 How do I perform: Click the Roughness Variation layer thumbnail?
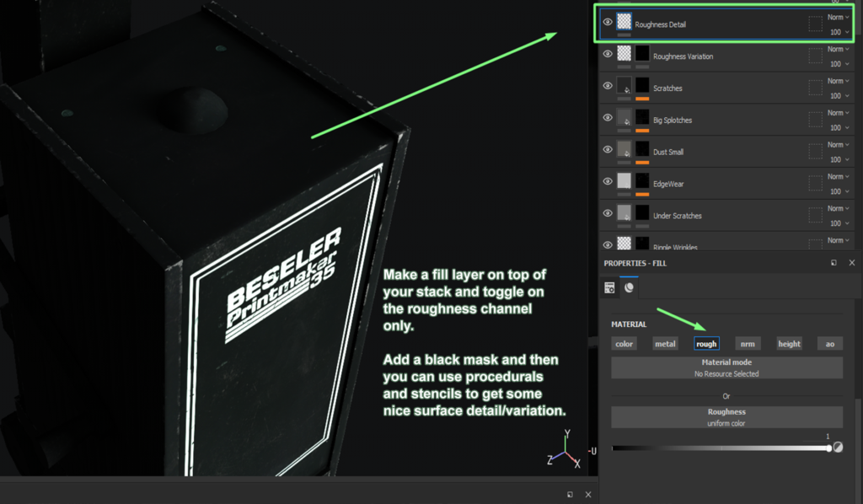(x=623, y=54)
